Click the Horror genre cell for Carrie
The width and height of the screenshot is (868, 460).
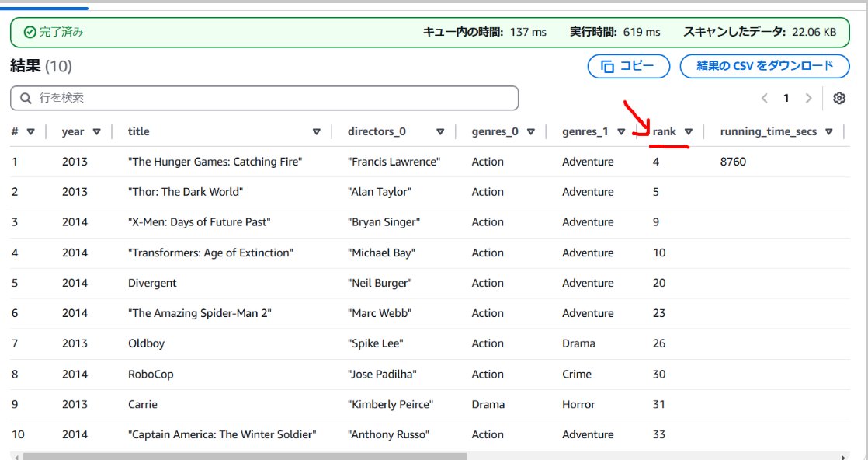tap(578, 405)
